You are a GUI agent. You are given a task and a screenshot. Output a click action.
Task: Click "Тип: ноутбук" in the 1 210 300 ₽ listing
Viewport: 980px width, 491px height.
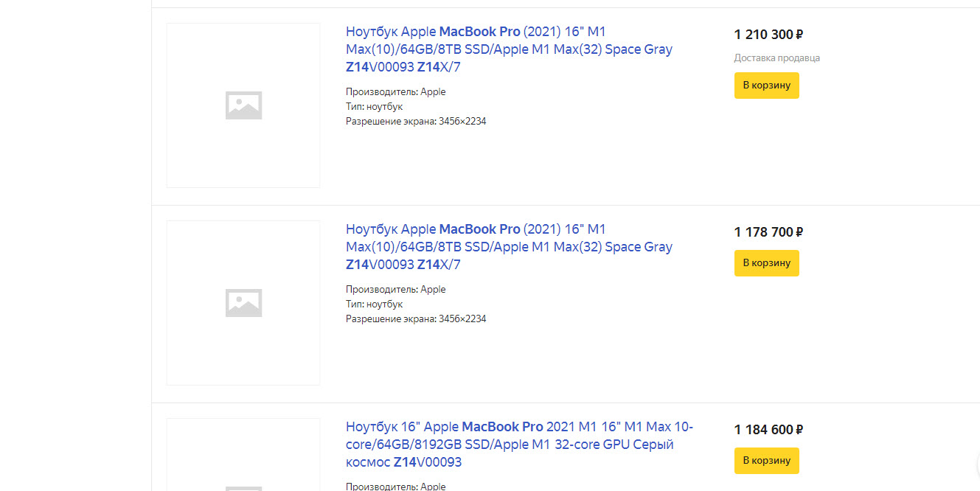(374, 107)
